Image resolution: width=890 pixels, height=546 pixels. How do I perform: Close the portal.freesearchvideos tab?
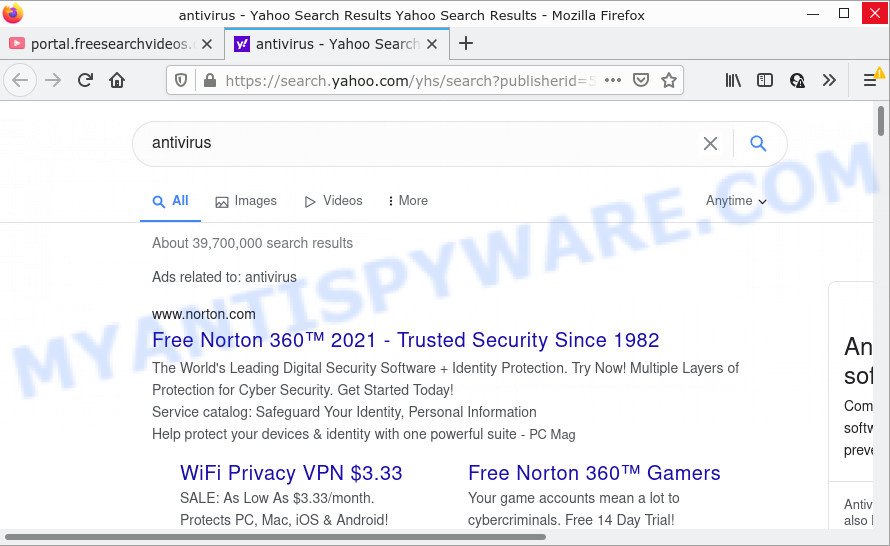pos(207,44)
